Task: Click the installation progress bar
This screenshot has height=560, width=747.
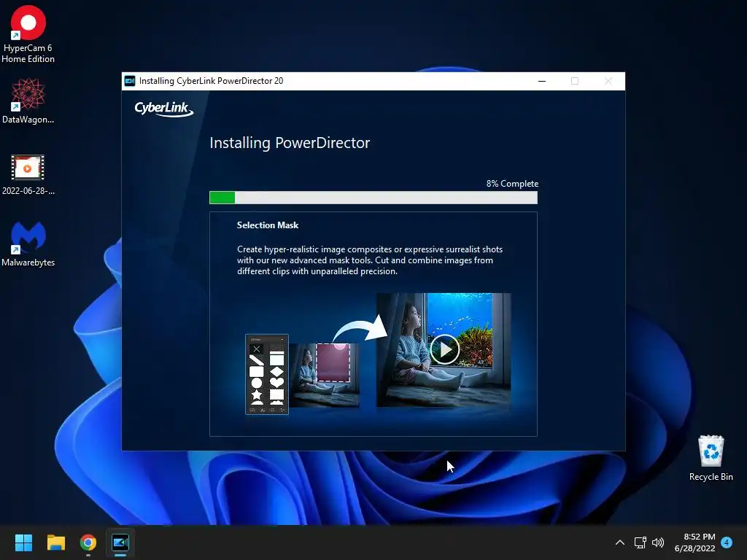Action: tap(373, 198)
